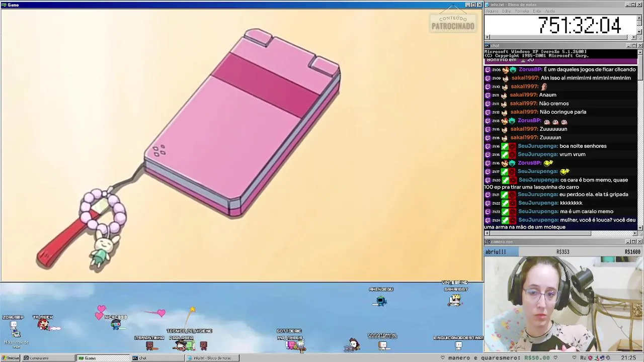
Task: Click chat message 'eu perdoo ela. ela tá gripada'
Action: (594, 194)
